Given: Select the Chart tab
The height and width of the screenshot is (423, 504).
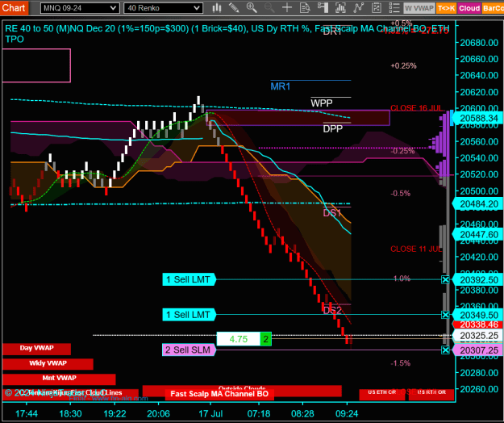Looking at the screenshot, I should [x=15, y=8].
